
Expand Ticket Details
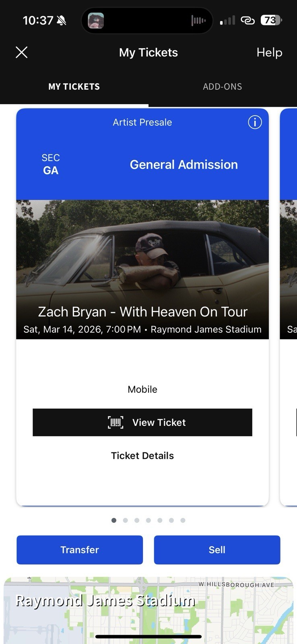pos(142,455)
